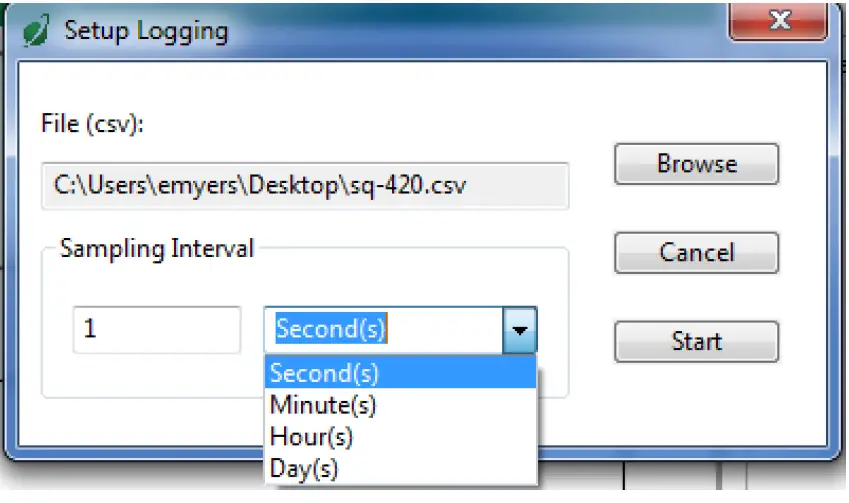Collapse the interval unit dropdown arrow

click(520, 329)
